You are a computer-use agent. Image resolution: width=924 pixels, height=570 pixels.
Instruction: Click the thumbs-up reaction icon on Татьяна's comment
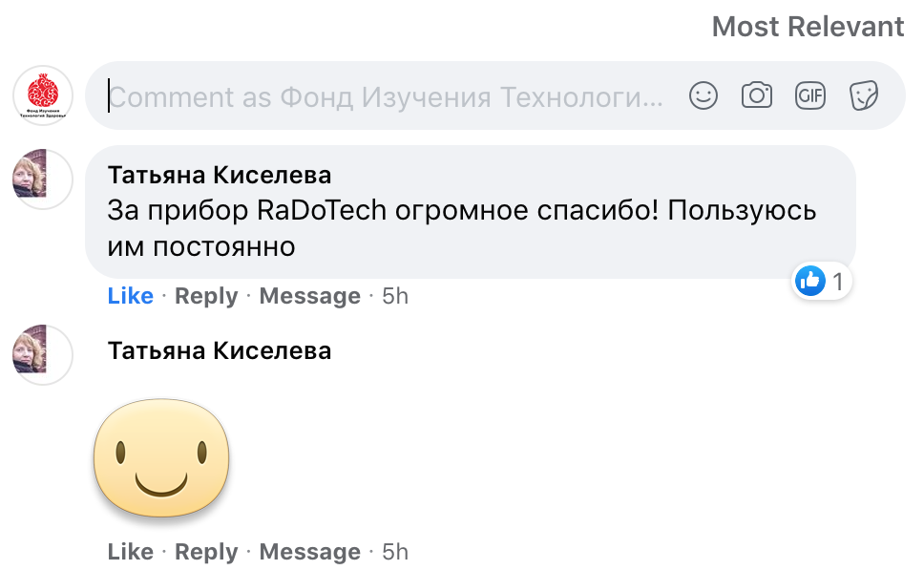coord(810,281)
